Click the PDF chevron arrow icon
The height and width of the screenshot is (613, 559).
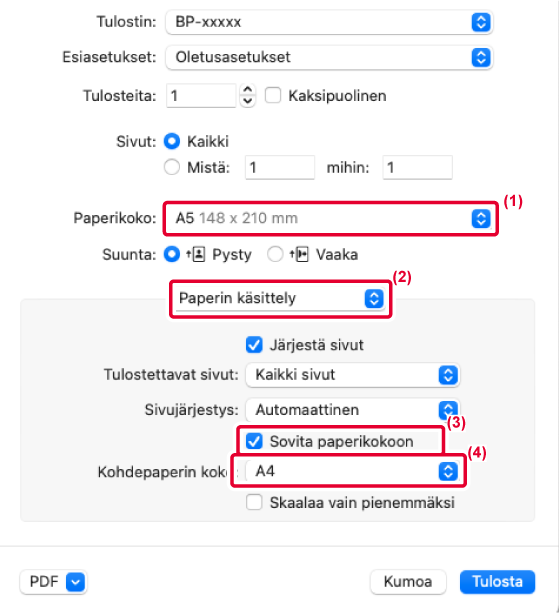pos(75,582)
